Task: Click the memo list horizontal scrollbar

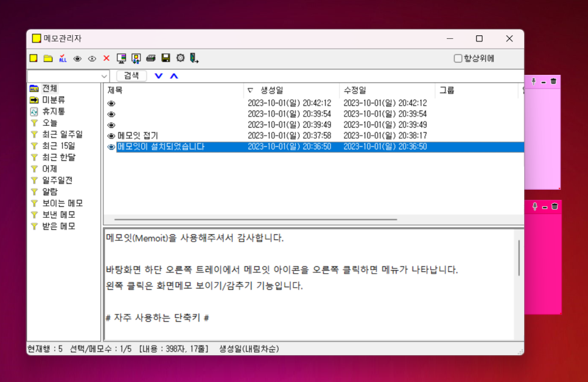Action: 256,220
